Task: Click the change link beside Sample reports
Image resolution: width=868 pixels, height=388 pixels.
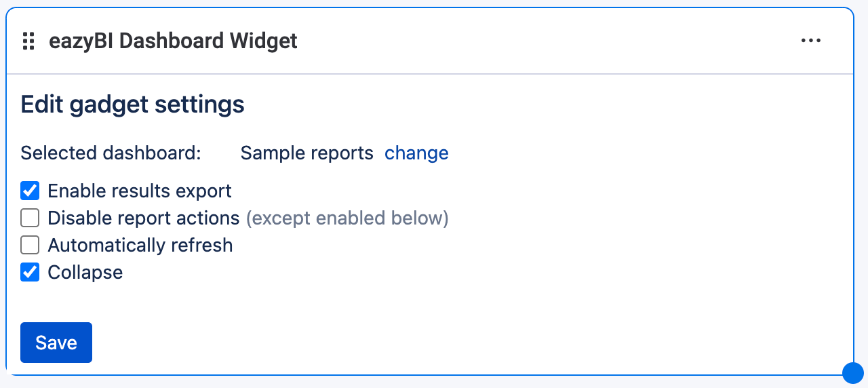Action: coord(416,153)
